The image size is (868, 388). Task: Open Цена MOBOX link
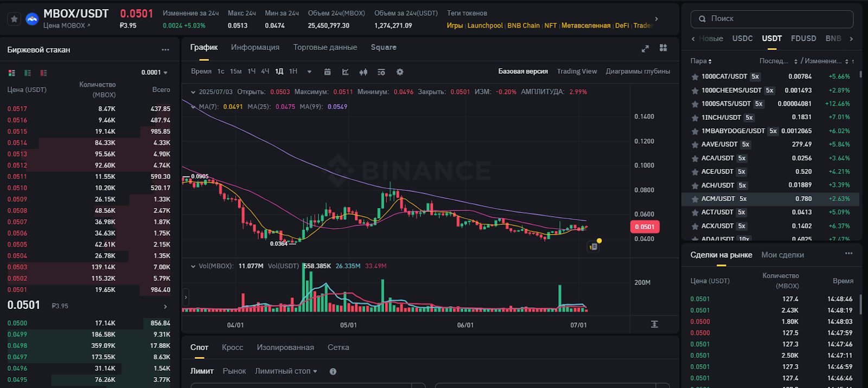[67, 25]
